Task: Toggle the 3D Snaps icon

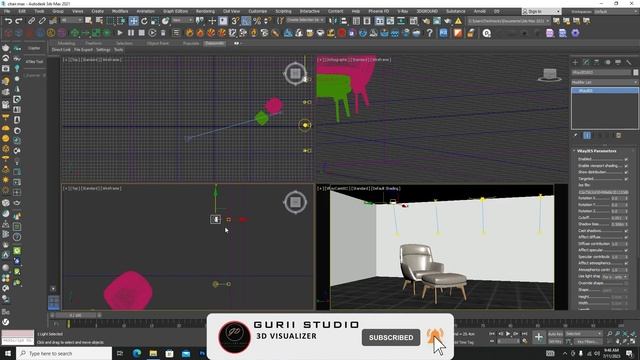Action: [235, 20]
